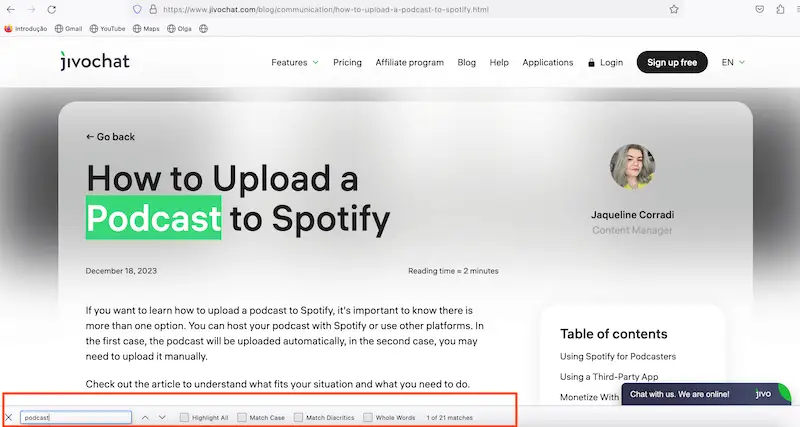Open the Affiliate program page

pos(410,62)
